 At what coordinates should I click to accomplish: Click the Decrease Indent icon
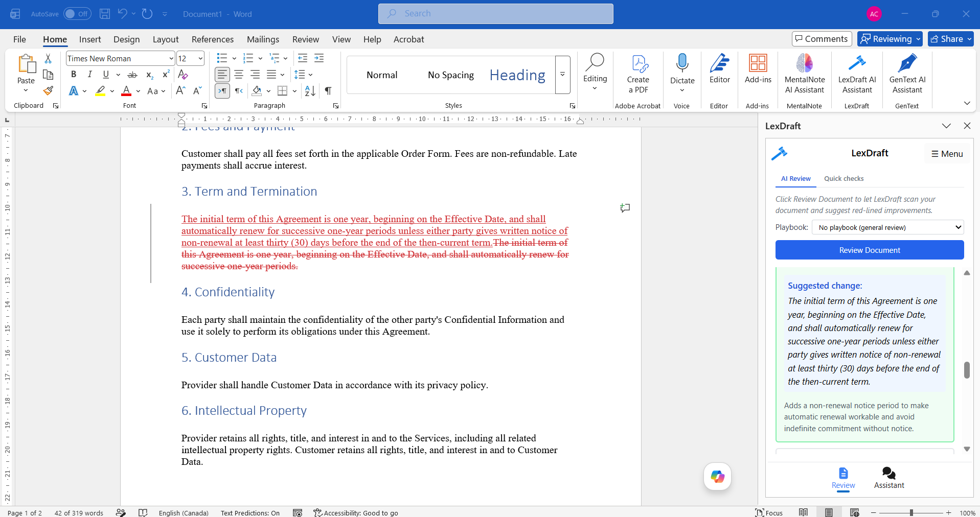coord(303,58)
